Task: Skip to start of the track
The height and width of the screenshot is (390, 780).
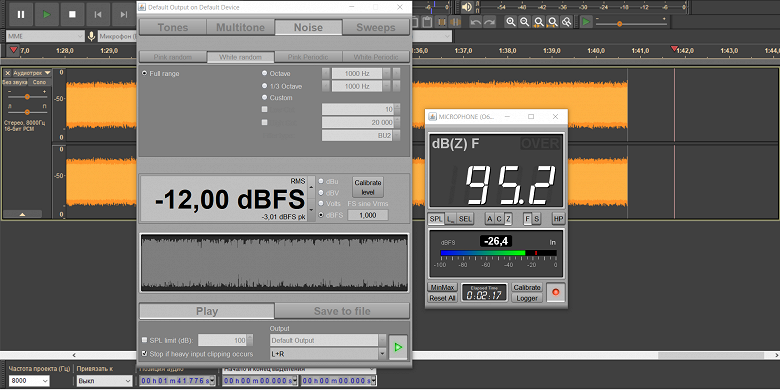Action: 98,14
